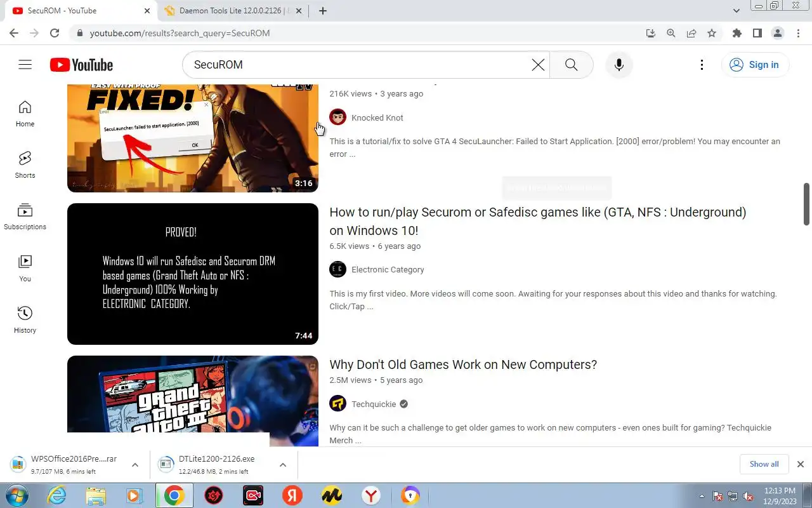
Task: Click the magnifier search button
Action: click(571, 65)
